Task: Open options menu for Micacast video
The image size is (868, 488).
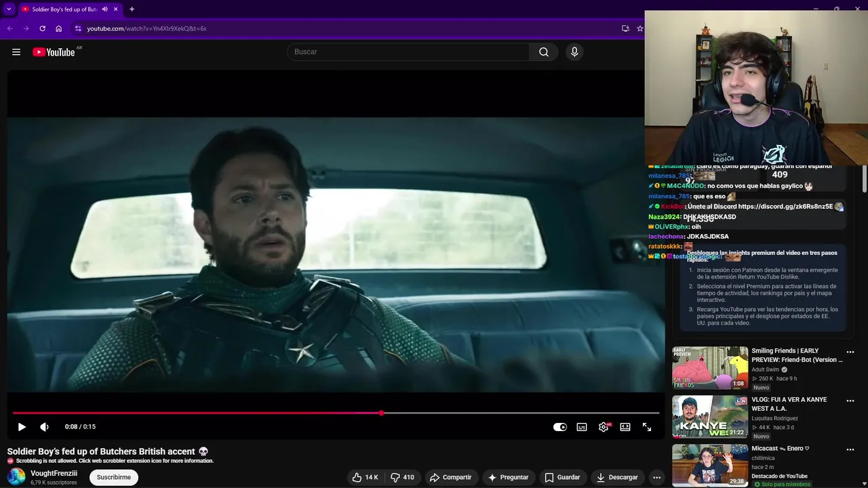Action: [x=850, y=449]
